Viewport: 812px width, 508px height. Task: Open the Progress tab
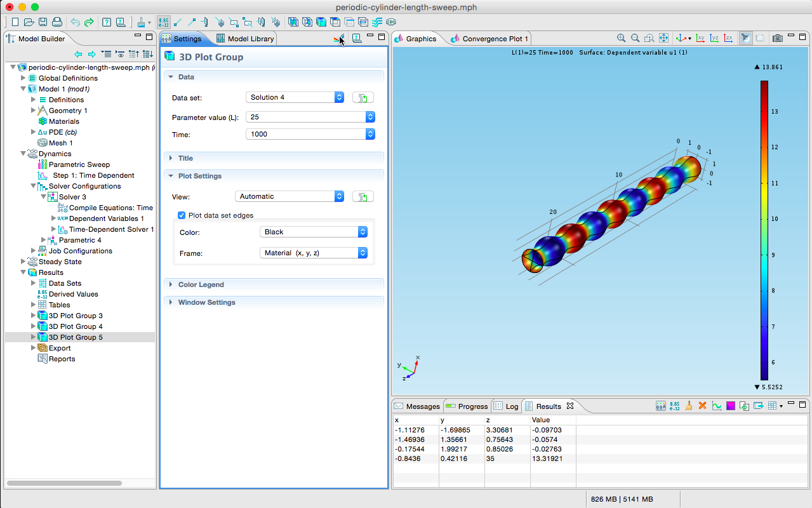click(467, 406)
